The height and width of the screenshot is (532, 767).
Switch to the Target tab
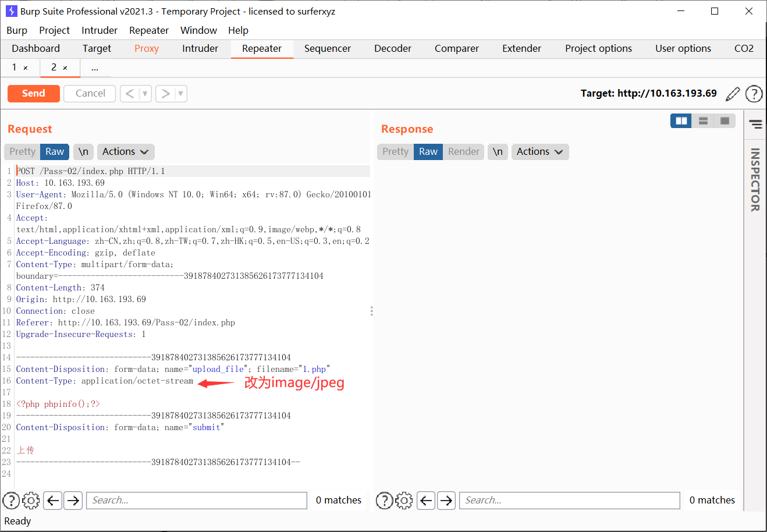pos(97,48)
